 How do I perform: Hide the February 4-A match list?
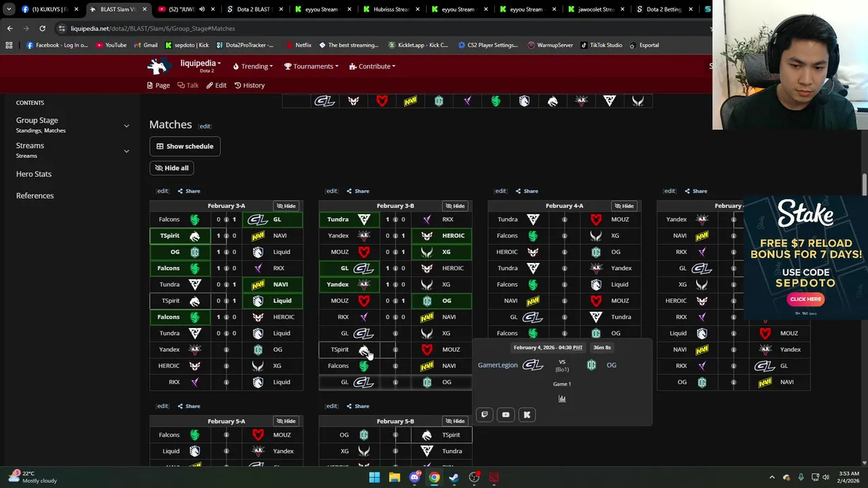(x=623, y=206)
